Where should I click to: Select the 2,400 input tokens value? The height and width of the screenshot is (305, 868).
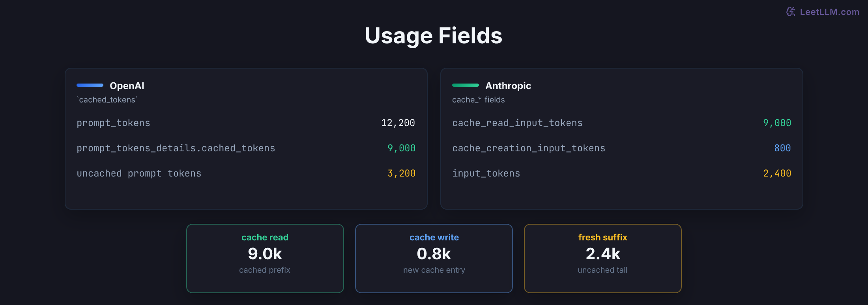pyautogui.click(x=777, y=173)
